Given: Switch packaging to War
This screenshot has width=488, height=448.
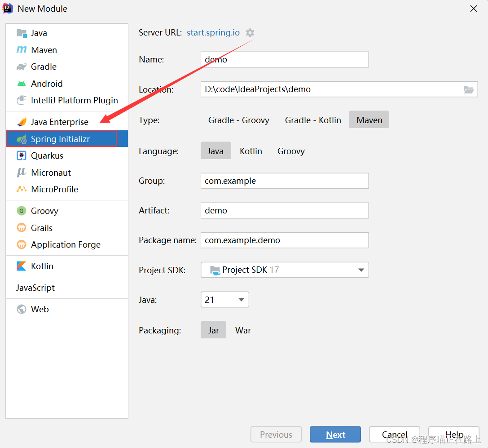Looking at the screenshot, I should click(x=243, y=330).
